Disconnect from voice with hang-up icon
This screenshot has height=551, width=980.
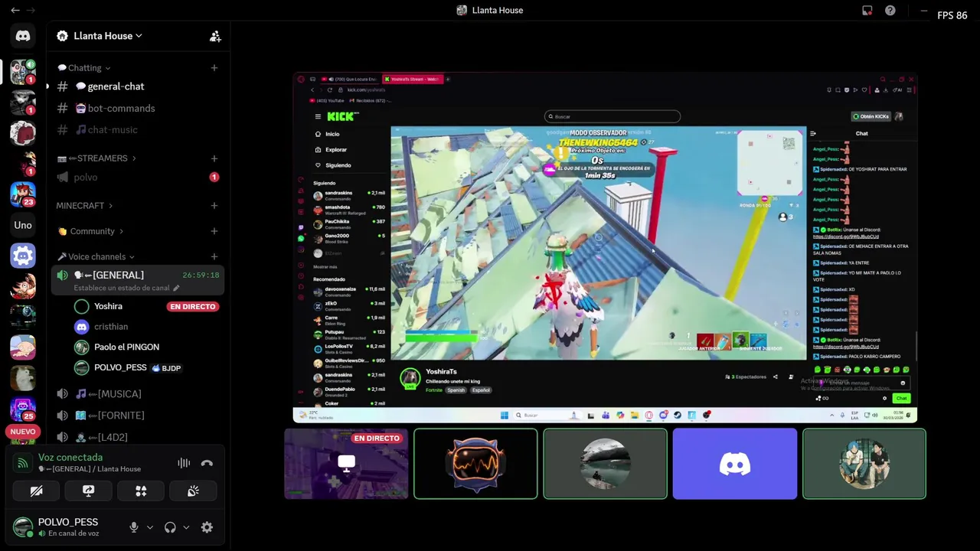(x=207, y=463)
